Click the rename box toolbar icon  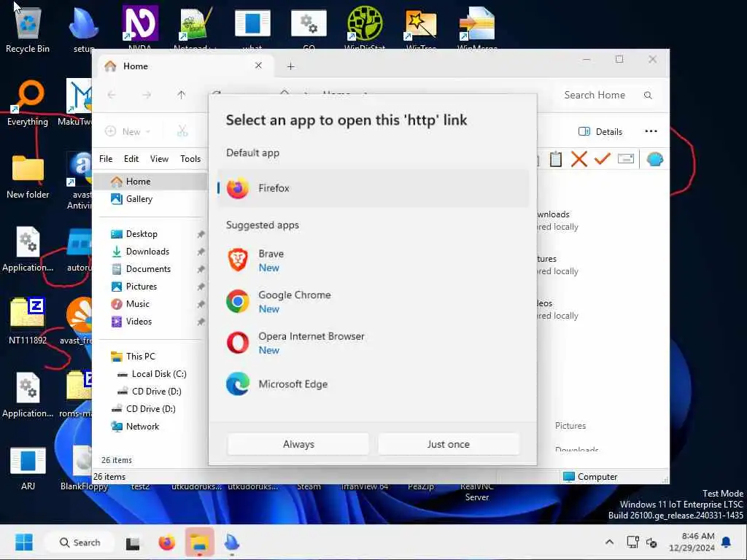point(625,158)
